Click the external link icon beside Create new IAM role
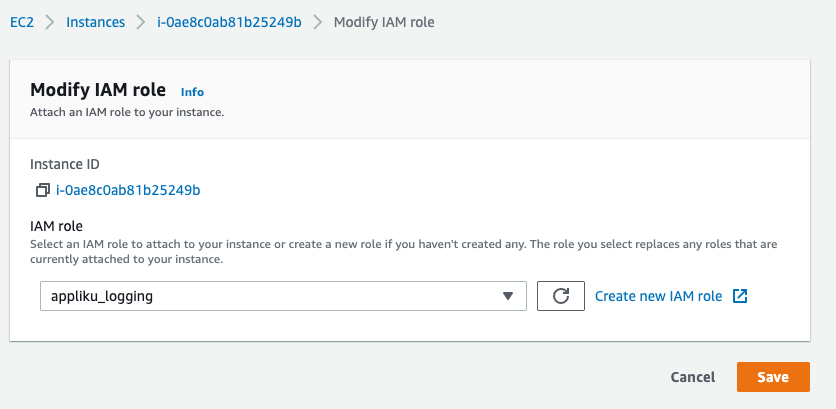 [740, 296]
